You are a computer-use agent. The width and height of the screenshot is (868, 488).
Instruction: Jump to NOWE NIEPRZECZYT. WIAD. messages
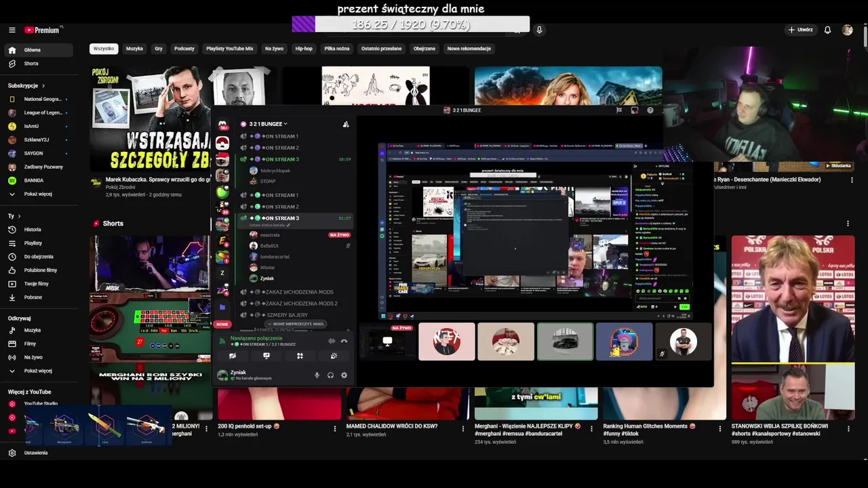(x=295, y=324)
